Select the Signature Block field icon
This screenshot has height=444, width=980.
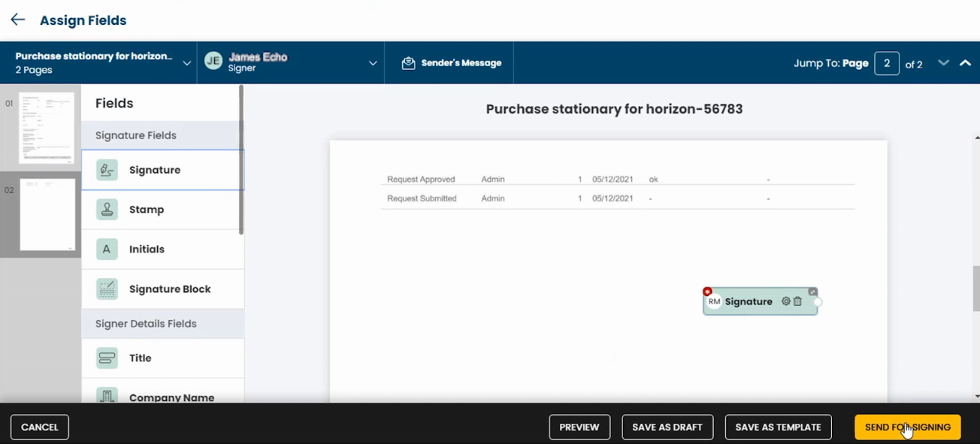click(x=106, y=288)
